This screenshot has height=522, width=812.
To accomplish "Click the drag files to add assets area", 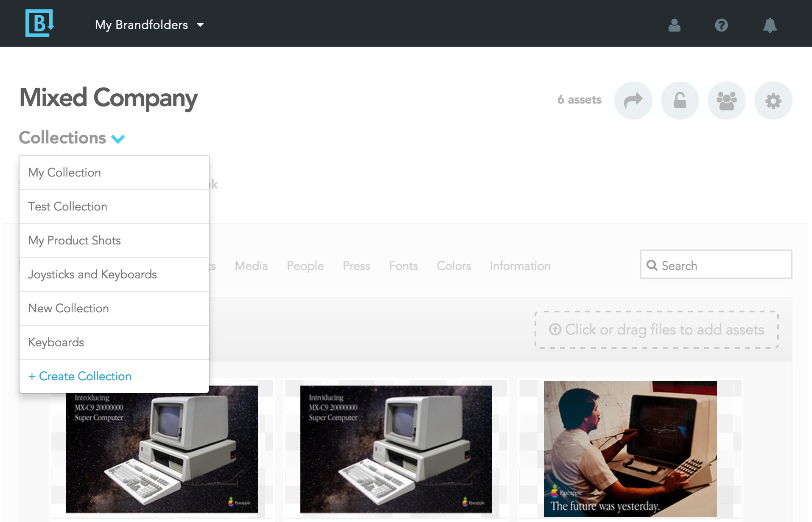I will 657,330.
